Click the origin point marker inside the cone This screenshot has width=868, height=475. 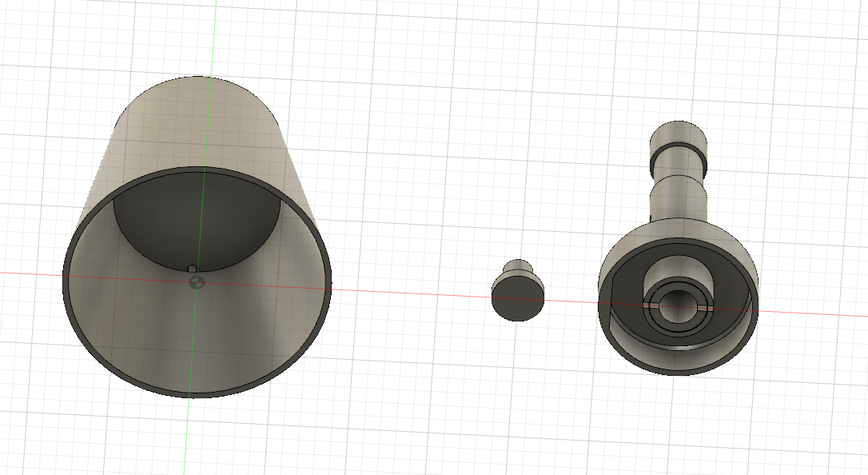tap(196, 283)
